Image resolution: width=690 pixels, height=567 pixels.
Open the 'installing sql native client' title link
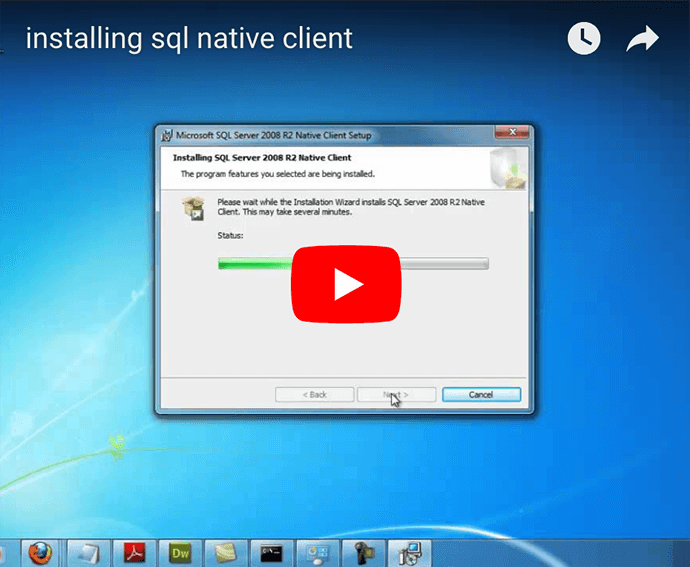click(189, 38)
